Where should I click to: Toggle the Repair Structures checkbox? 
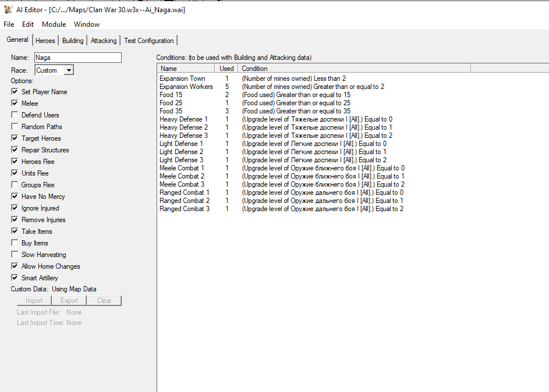15,149
